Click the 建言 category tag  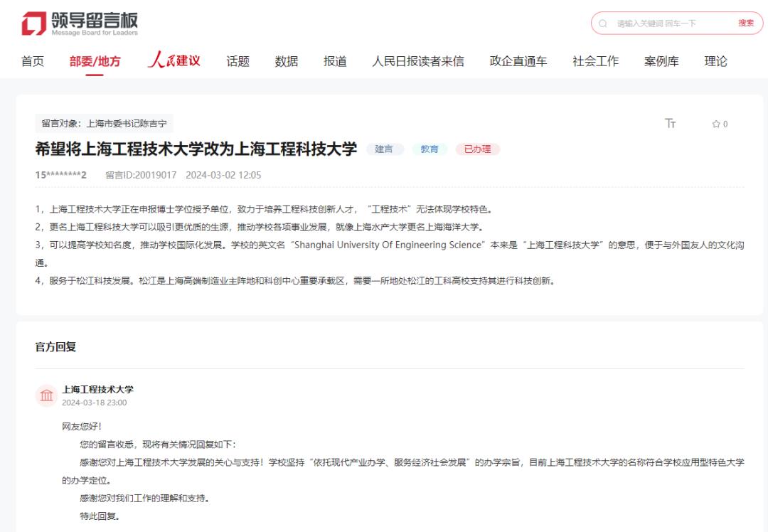385,149
